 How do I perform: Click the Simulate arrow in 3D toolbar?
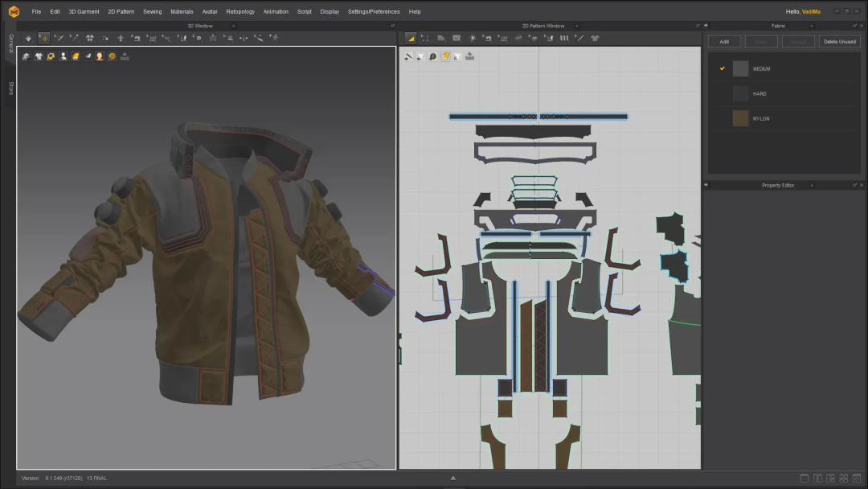[28, 39]
